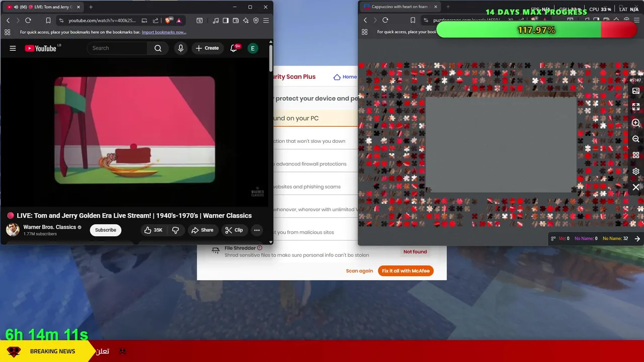644x362 pixels.
Task: Go back in the puzzle browser window
Action: pos(365,20)
